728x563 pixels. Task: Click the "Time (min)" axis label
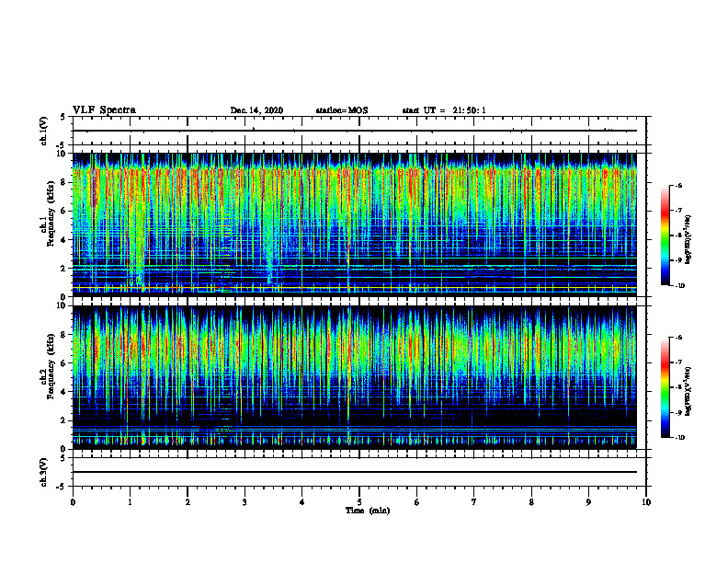(368, 511)
